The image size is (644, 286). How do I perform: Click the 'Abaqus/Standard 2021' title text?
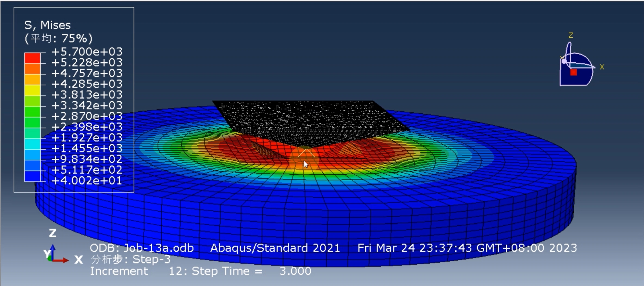pos(275,248)
